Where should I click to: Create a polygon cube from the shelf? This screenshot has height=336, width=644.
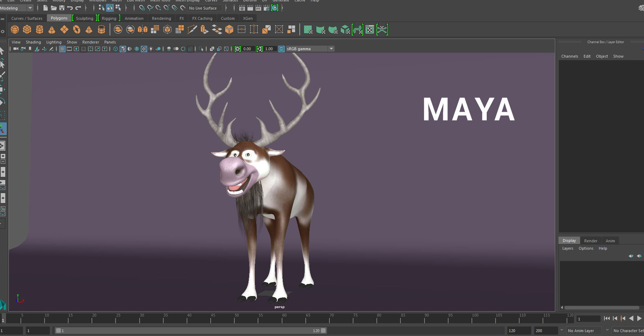pos(27,29)
